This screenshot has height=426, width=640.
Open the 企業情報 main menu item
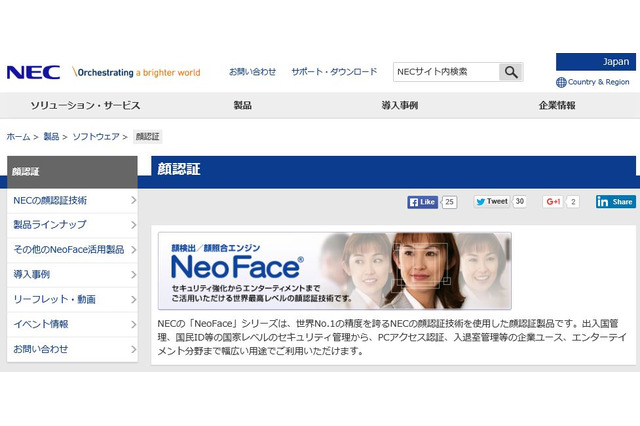[x=557, y=105]
